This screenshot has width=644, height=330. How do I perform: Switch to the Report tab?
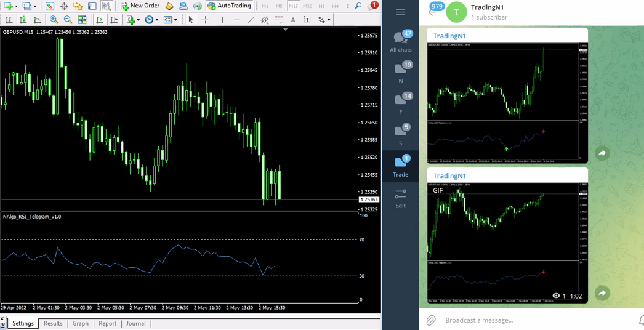(108, 323)
